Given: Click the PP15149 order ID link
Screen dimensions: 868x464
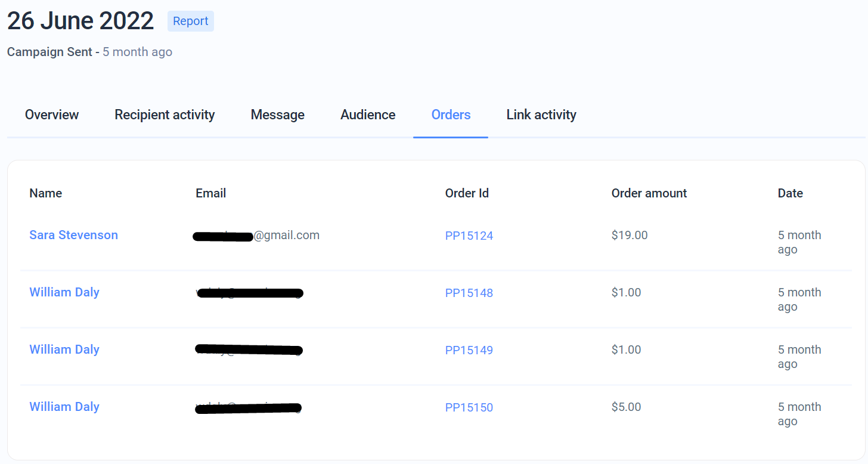Looking at the screenshot, I should tap(469, 350).
